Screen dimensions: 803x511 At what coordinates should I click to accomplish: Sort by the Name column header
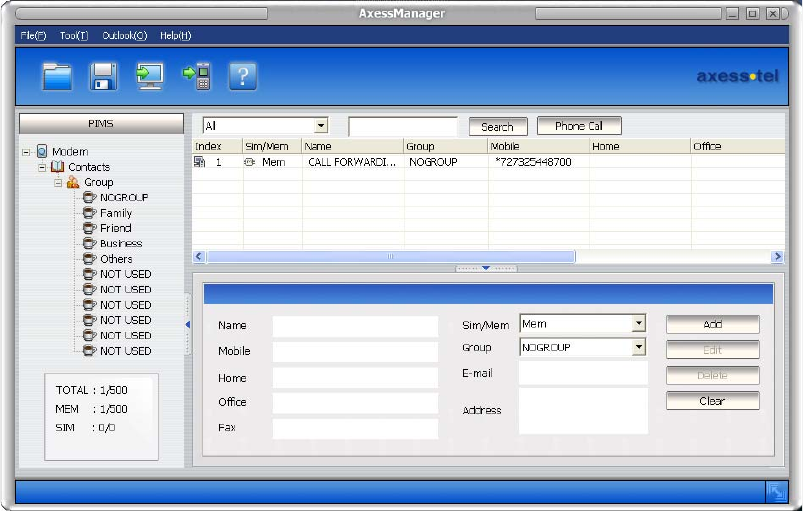click(x=353, y=146)
